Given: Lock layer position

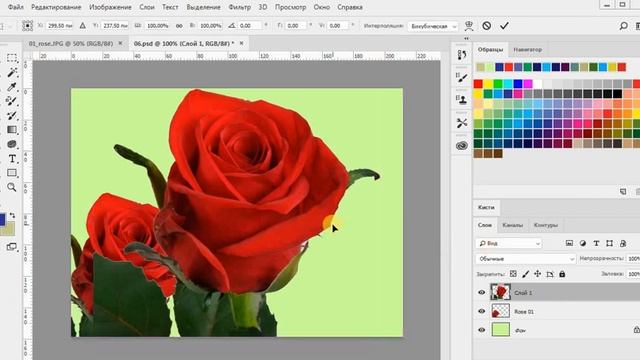Looking at the screenshot, I should (x=538, y=274).
